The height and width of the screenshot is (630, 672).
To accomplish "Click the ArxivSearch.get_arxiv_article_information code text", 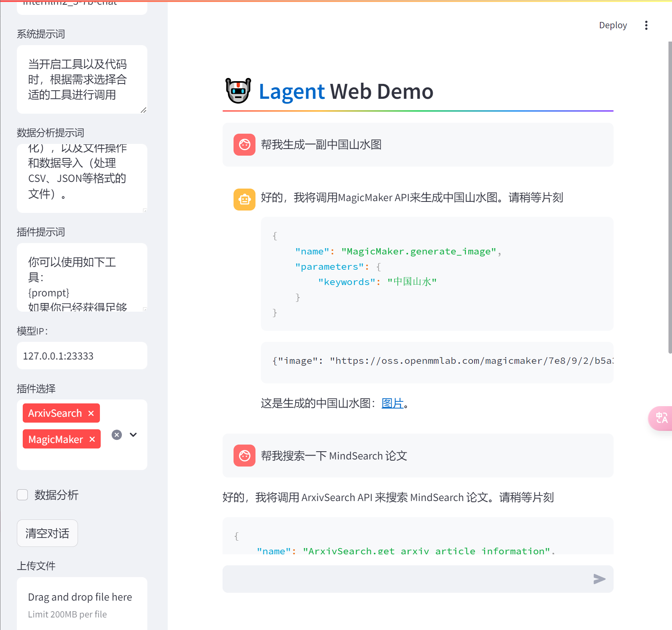I will point(427,551).
